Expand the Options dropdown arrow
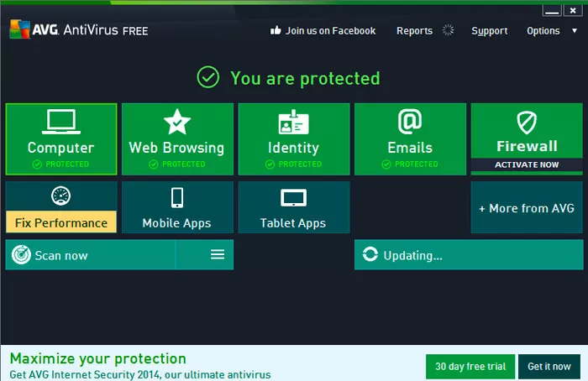588x381 pixels. point(574,31)
